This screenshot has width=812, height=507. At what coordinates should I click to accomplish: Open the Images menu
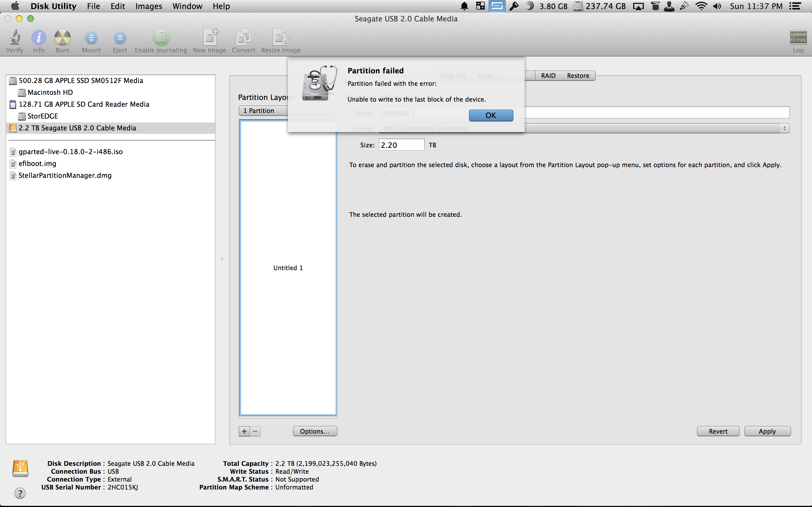tap(148, 6)
